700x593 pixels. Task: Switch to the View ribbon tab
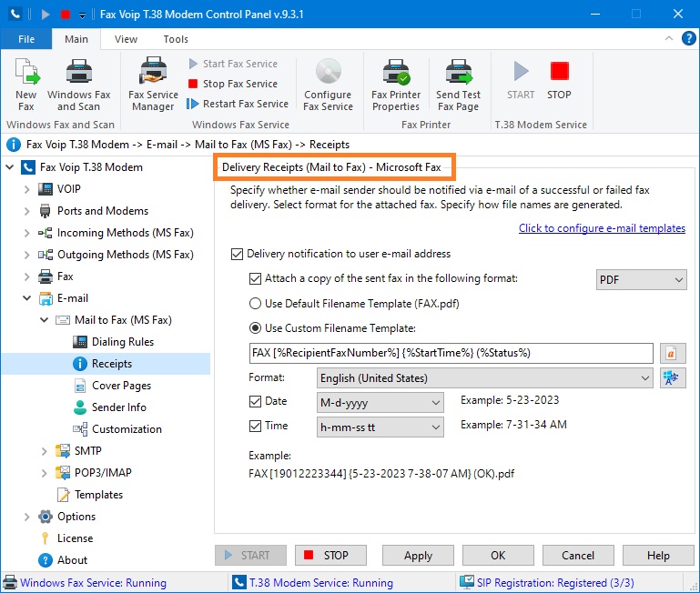click(126, 39)
